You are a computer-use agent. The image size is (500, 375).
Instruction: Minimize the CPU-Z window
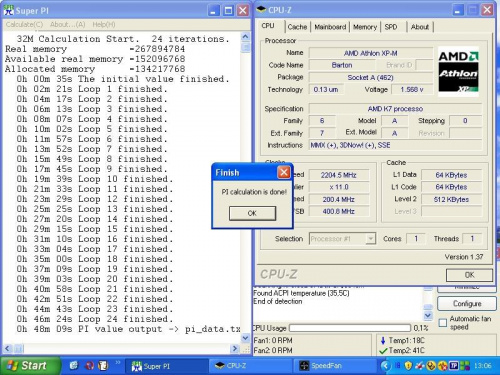458,10
